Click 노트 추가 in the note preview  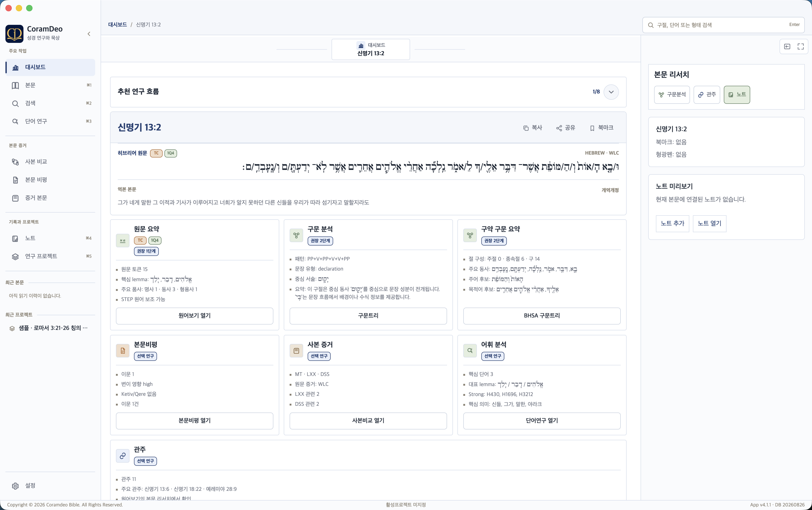(672, 223)
